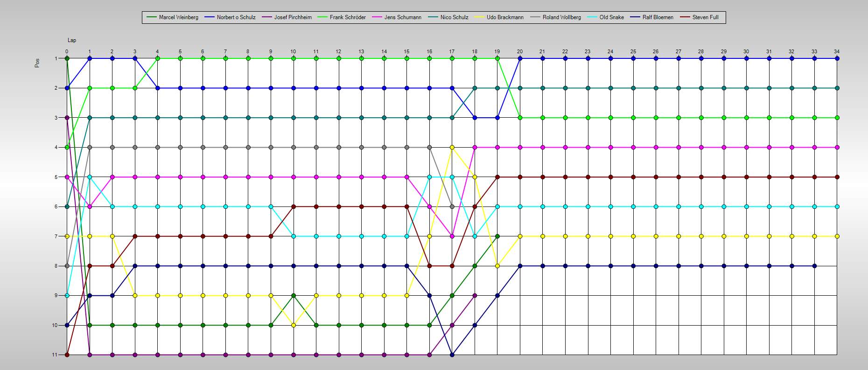This screenshot has height=370, width=868.
Task: Select Jens Schumann point at lap 1, position 6
Action: point(90,206)
